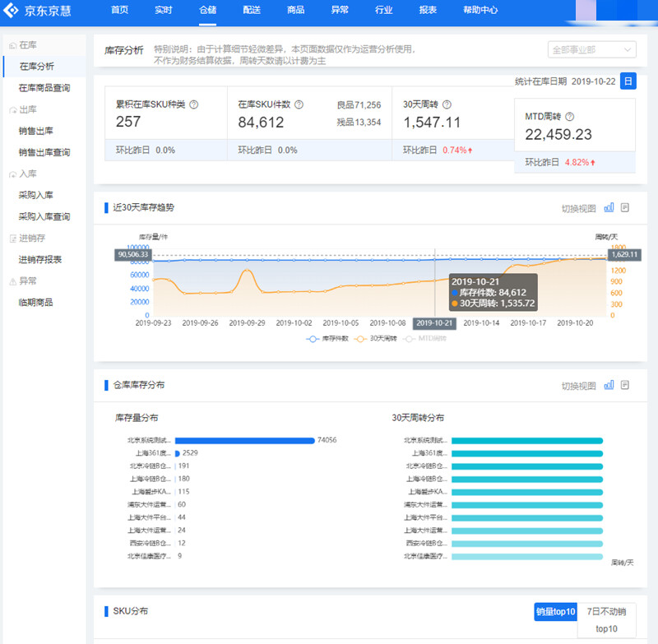Screen dimensions: 658x644
Task: Select the 7日不动销 top10 button
Action: pos(606,619)
